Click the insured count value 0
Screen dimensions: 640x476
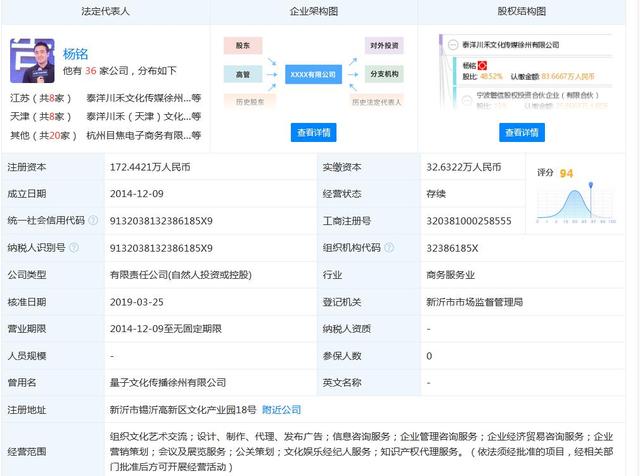(429, 356)
